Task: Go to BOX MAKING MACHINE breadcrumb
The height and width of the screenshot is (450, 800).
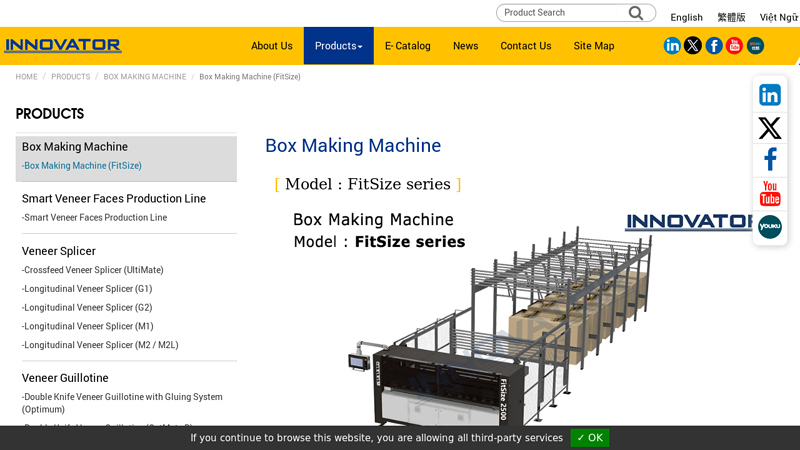Action: click(145, 77)
